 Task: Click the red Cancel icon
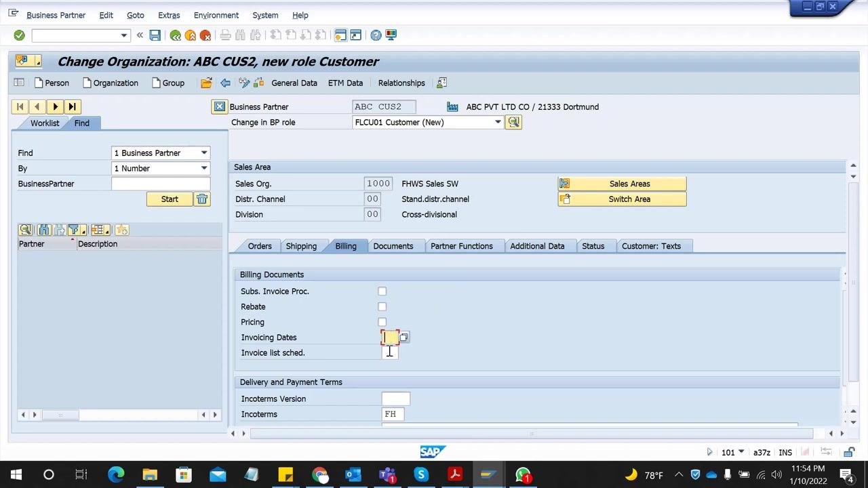[x=205, y=35]
